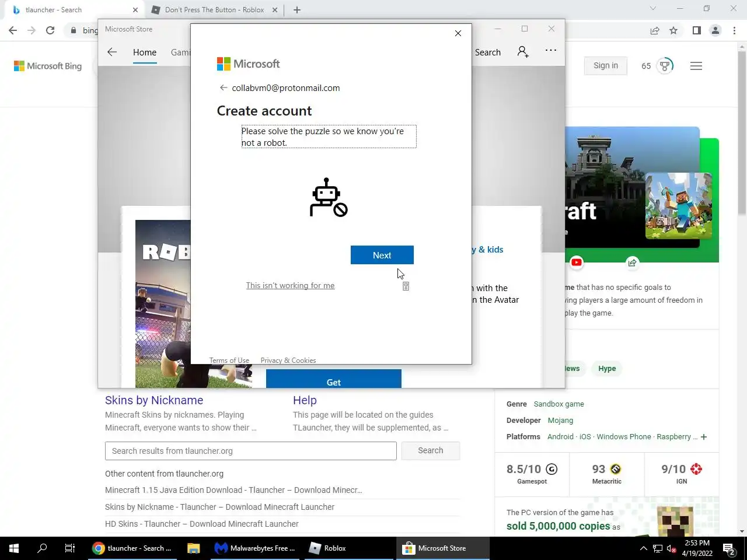Image resolution: width=747 pixels, height=560 pixels.
Task: Click the Next button in Create account dialog
Action: [x=382, y=255]
